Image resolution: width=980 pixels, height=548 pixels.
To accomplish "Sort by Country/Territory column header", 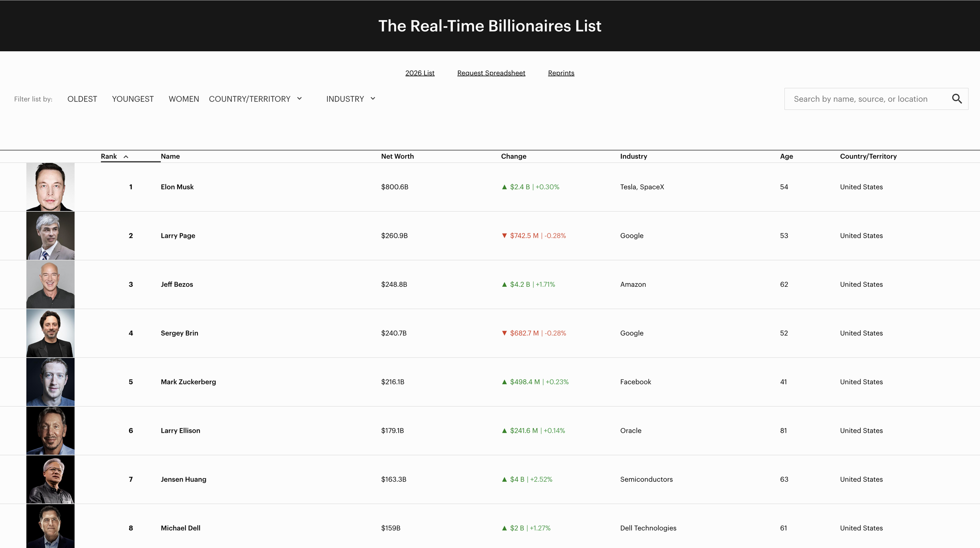I will pyautogui.click(x=868, y=156).
